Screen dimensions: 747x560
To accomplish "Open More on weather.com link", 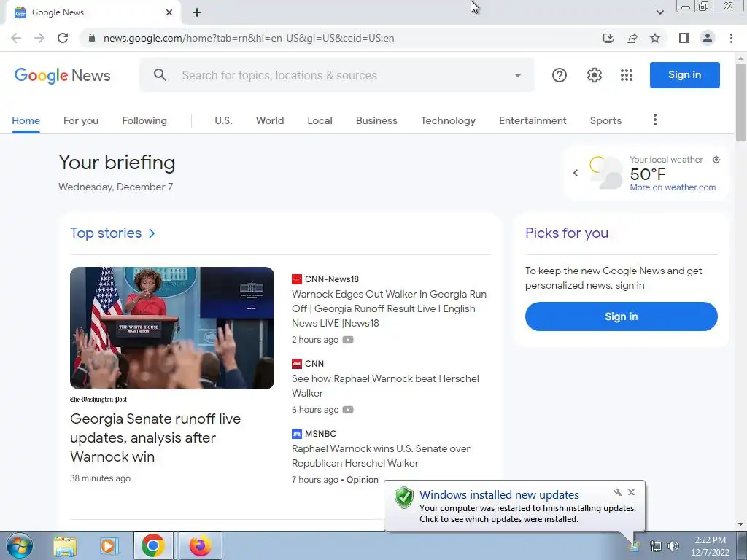I will tap(673, 187).
